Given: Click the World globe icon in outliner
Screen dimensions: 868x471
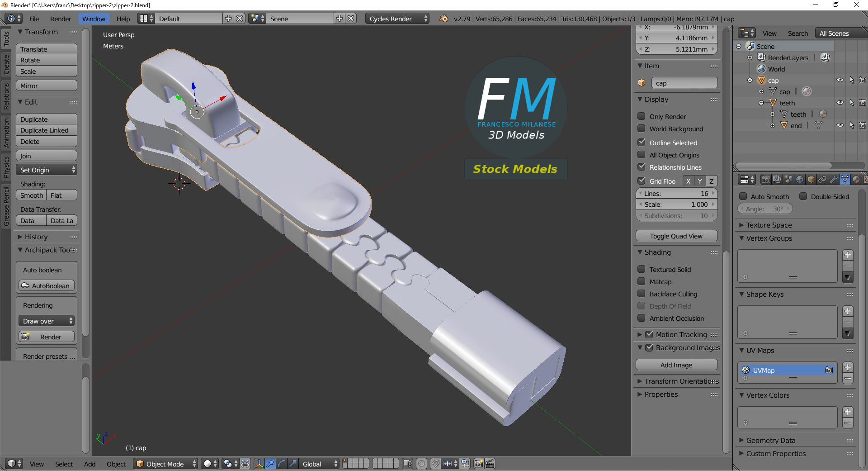Looking at the screenshot, I should pos(762,69).
